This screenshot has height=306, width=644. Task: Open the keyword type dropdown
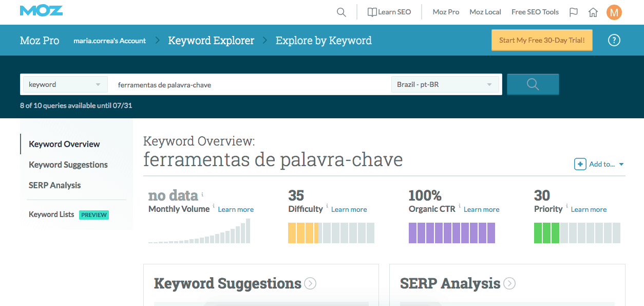65,84
